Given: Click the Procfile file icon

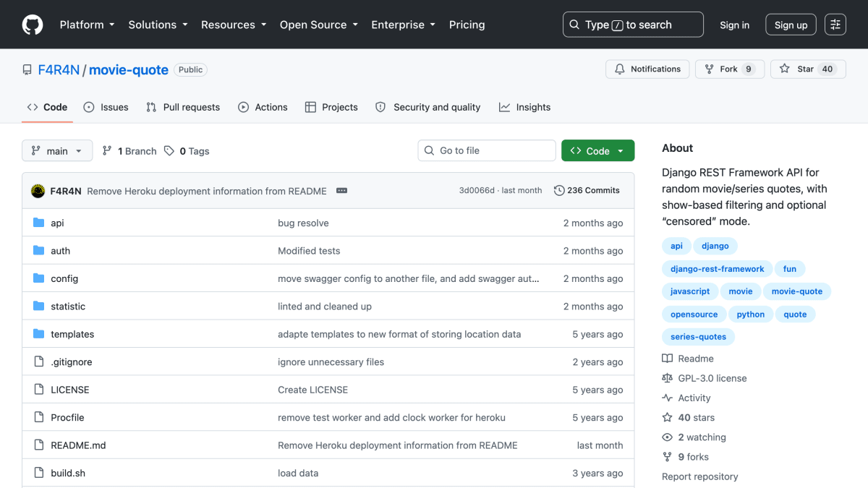Looking at the screenshot, I should tap(39, 417).
